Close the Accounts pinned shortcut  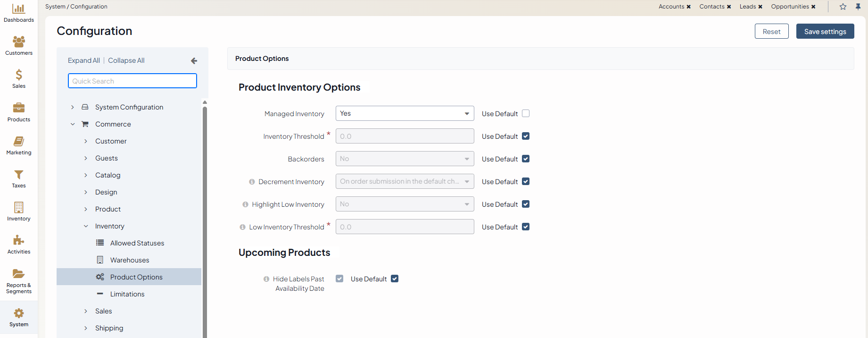click(x=689, y=7)
